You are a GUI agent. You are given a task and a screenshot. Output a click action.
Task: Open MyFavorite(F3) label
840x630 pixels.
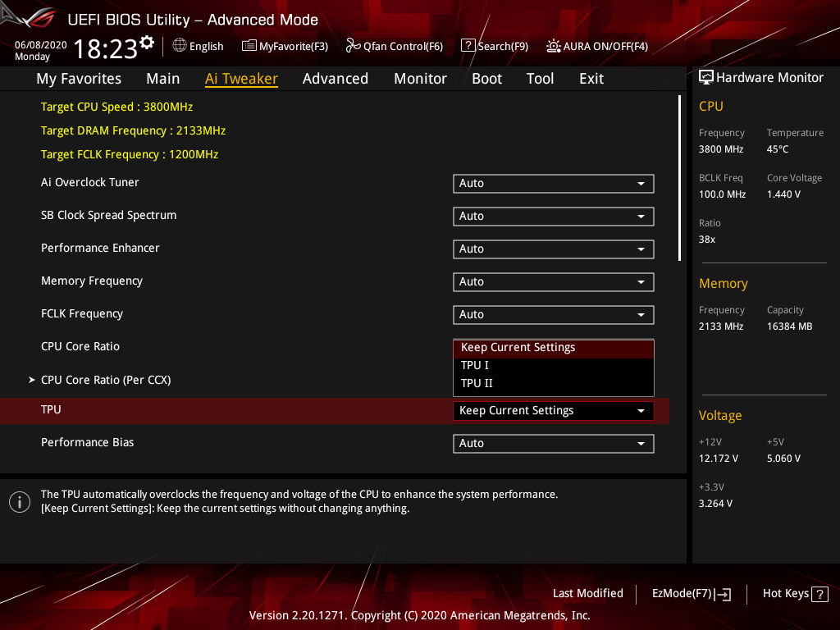pyautogui.click(x=294, y=47)
